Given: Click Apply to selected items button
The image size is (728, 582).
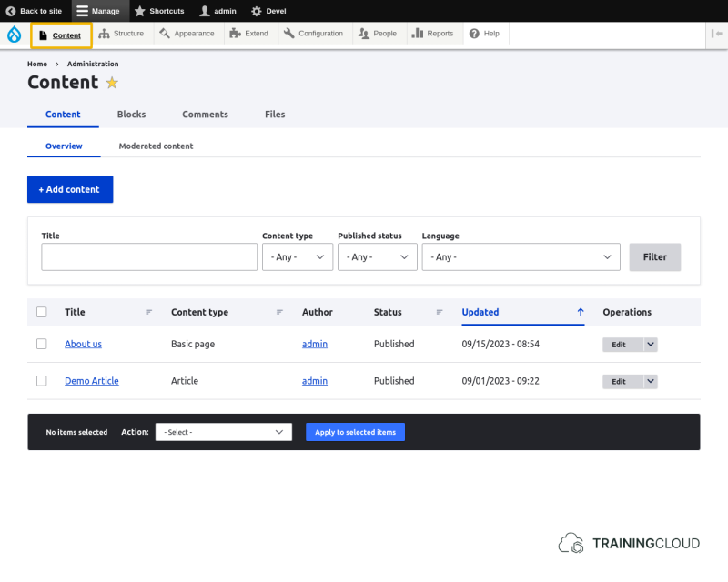Looking at the screenshot, I should pyautogui.click(x=355, y=432).
